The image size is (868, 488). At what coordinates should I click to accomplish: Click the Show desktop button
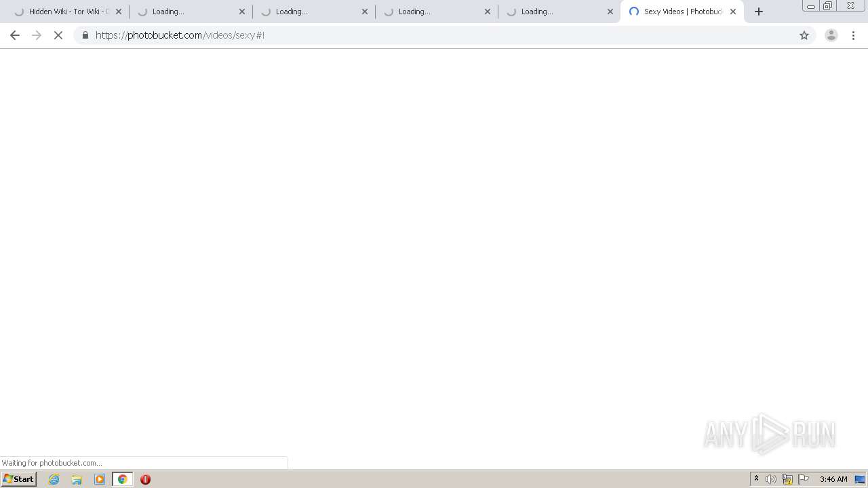[861, 479]
